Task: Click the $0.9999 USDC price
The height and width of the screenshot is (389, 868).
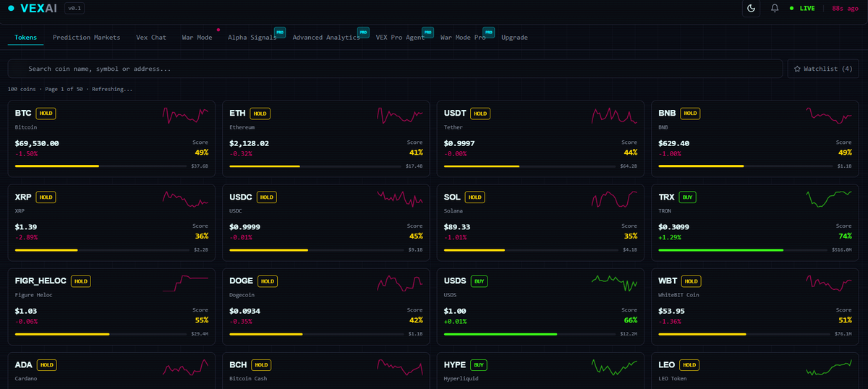Action: click(245, 227)
